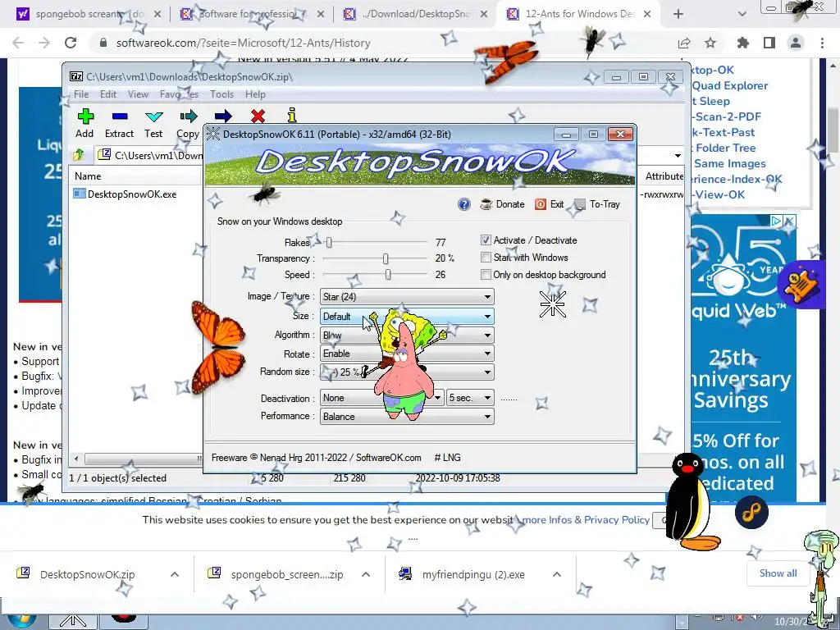The height and width of the screenshot is (630, 840).
Task: Open Chrome profile avatar
Action: [x=796, y=43]
